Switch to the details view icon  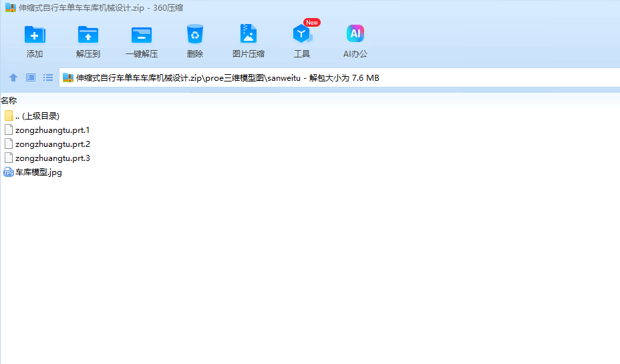pyautogui.click(x=31, y=77)
